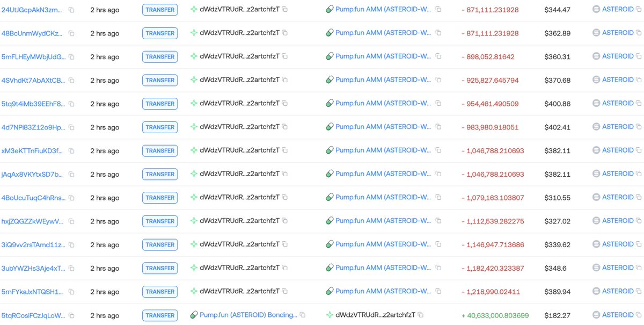This screenshot has height=325, width=644.
Task: Open Pump.fun AMM link in $339.62 row
Action: (x=383, y=244)
